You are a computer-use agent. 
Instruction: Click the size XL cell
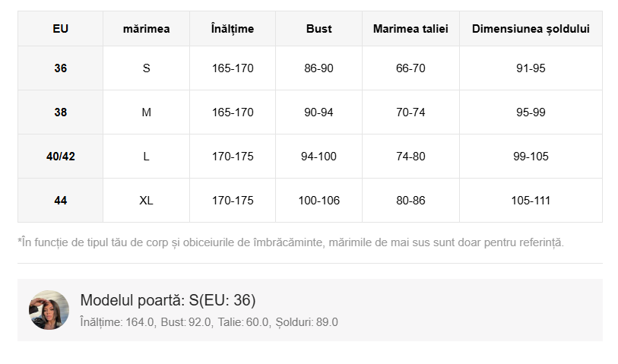click(x=146, y=201)
